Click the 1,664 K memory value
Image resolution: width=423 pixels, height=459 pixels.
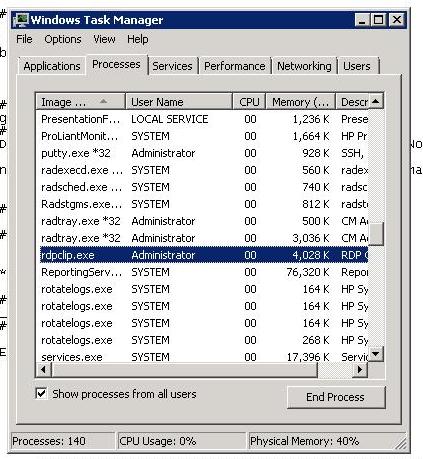pyautogui.click(x=311, y=136)
